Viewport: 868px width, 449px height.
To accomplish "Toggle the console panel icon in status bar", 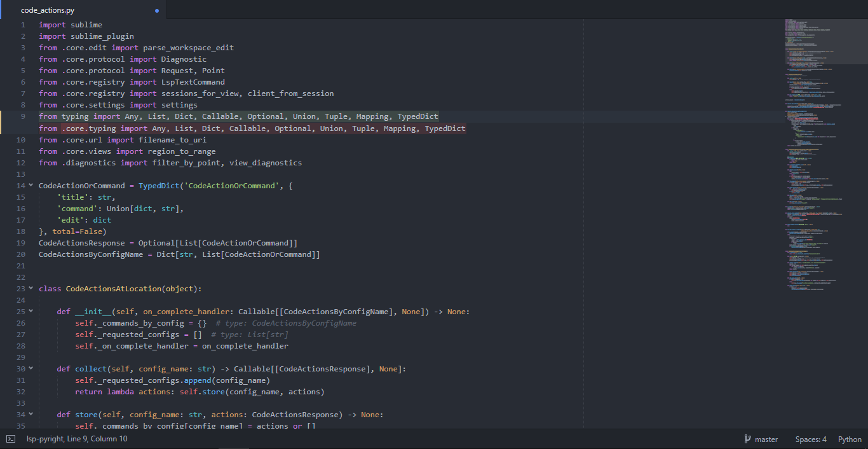I will [9, 438].
